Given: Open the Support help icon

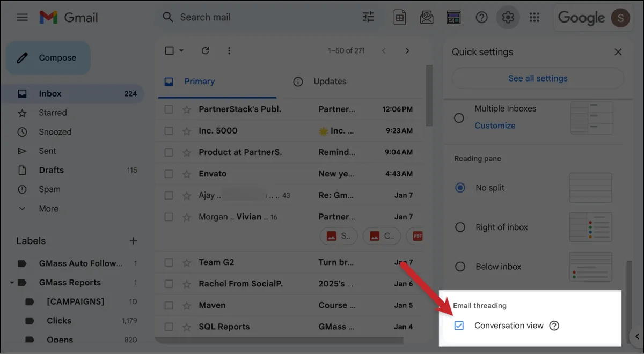Looking at the screenshot, I should [x=482, y=17].
